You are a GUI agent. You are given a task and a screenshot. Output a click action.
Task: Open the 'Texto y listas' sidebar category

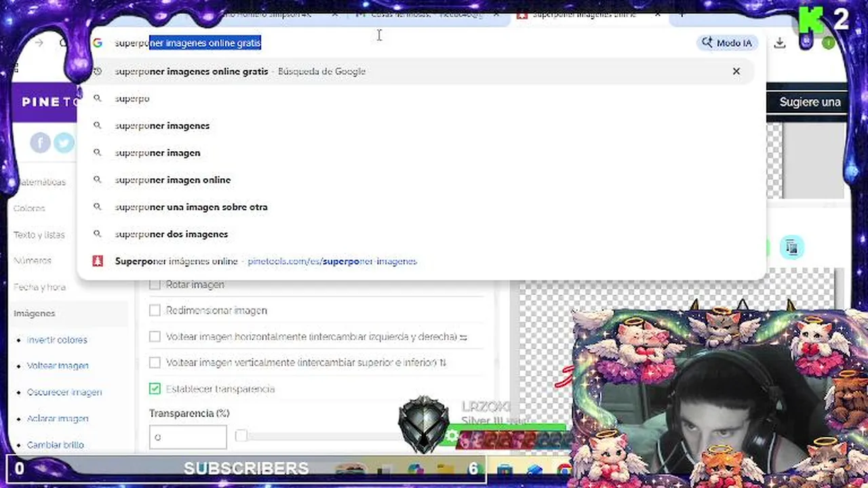pyautogui.click(x=39, y=235)
